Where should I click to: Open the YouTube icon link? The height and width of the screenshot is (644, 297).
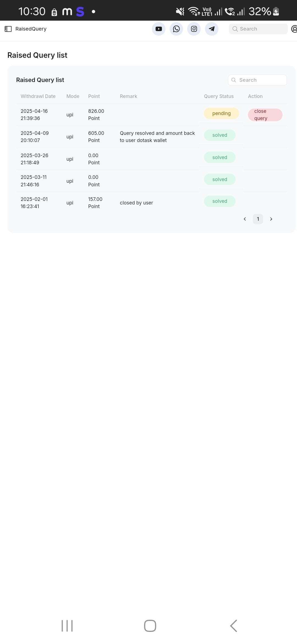(159, 29)
